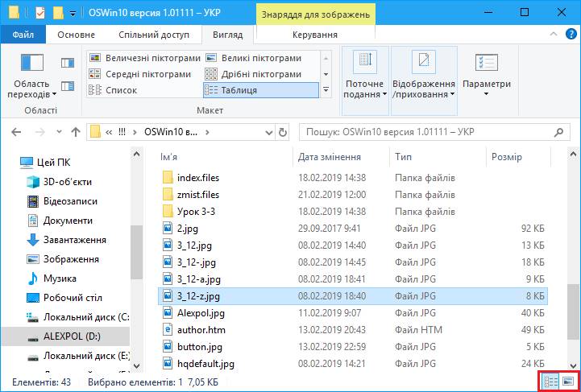Screen dimensions: 581x392
Task: Open Зображення in navigation pane
Action: [63, 259]
